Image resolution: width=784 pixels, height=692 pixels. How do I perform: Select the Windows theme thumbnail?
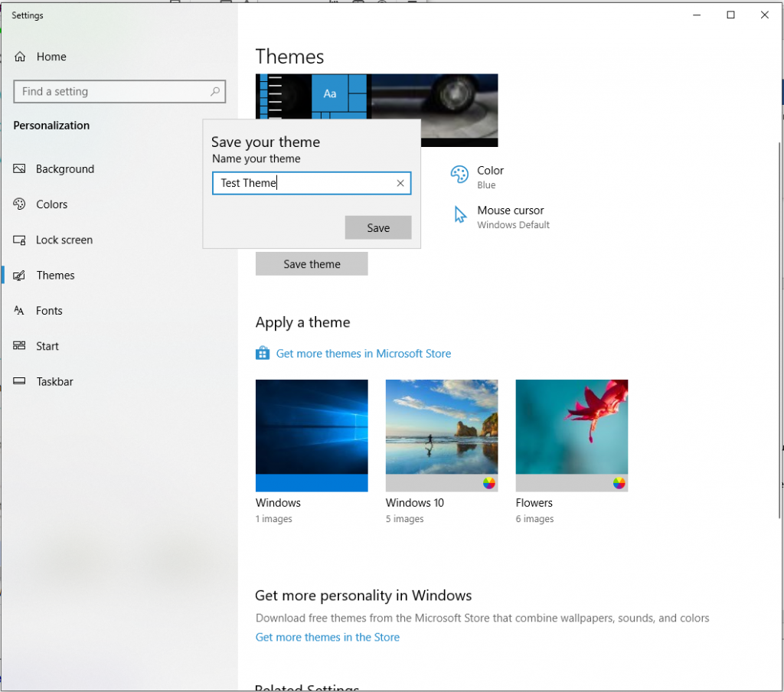click(312, 435)
